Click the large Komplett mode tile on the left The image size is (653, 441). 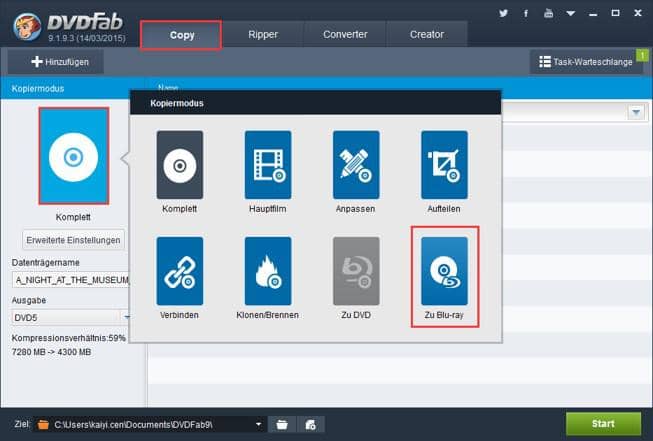pos(74,156)
